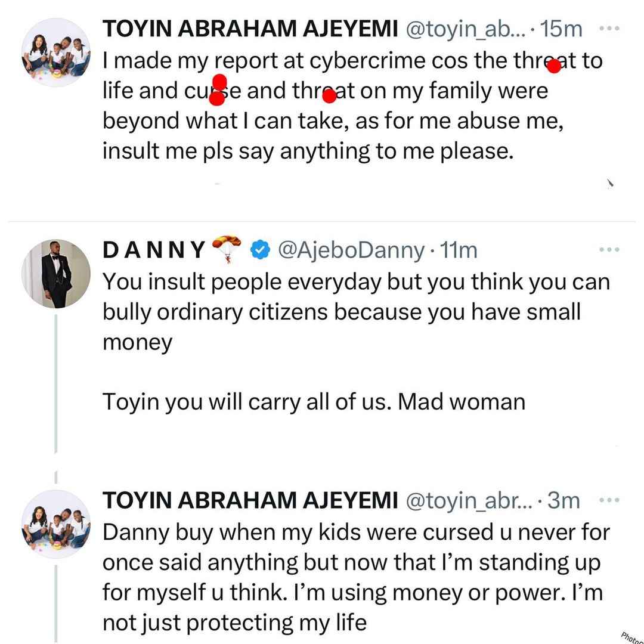This screenshot has height=644, width=644.
Task: Open more options on Toyin's 15m tweet
Action: [609, 29]
